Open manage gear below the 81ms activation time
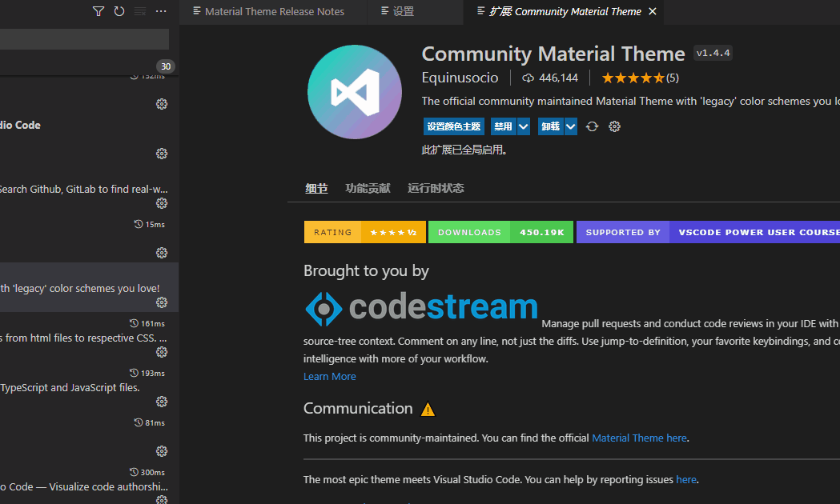Viewport: 840px width, 504px height. (x=162, y=451)
